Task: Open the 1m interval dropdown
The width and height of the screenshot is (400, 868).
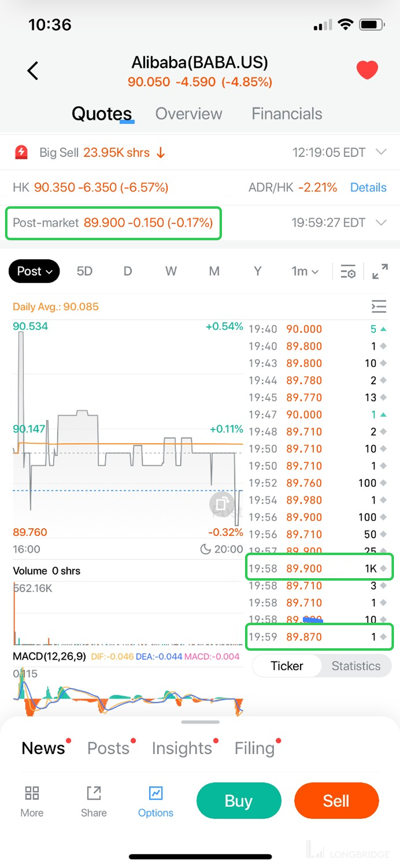Action: pyautogui.click(x=304, y=271)
